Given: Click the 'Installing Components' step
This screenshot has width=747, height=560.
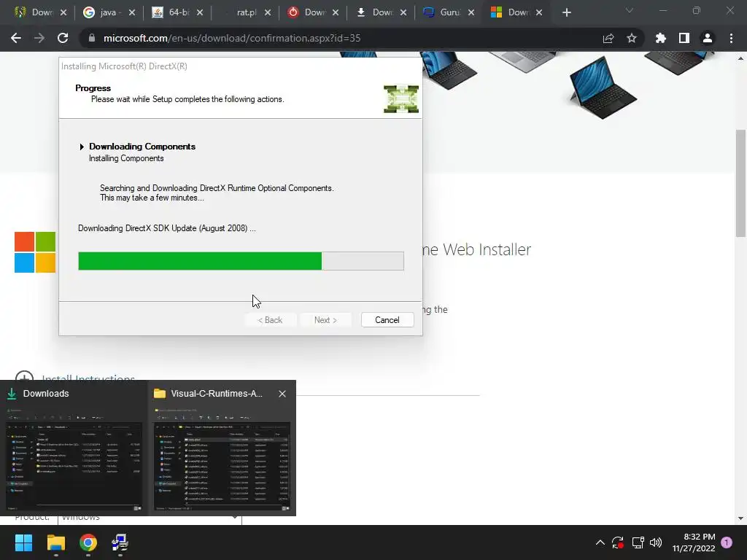Looking at the screenshot, I should (126, 158).
